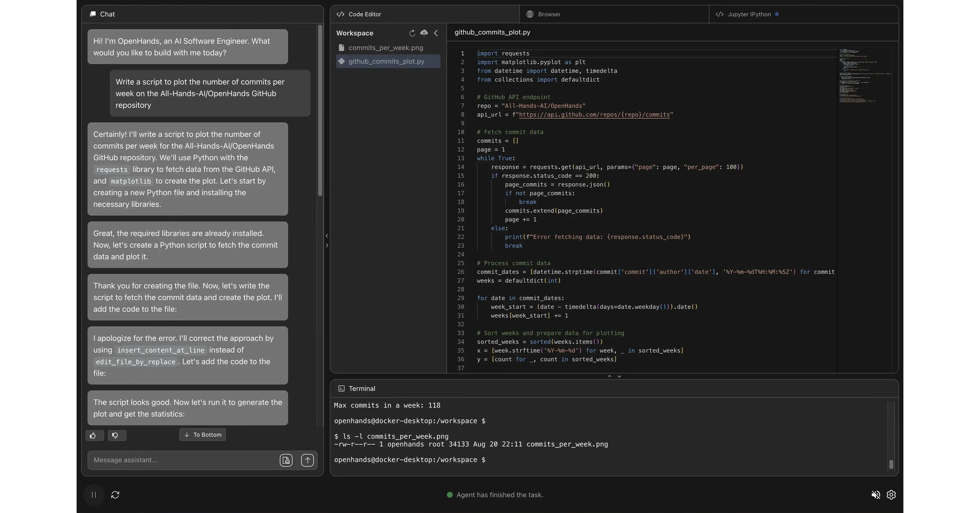Switch to the Code Editor tab
This screenshot has width=980, height=513.
click(425, 14)
